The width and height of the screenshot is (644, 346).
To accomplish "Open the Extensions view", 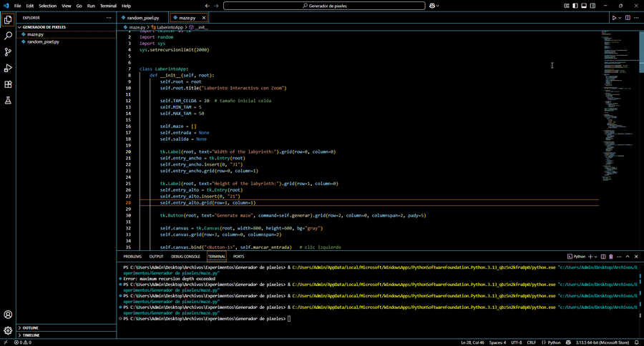I will tap(8, 84).
